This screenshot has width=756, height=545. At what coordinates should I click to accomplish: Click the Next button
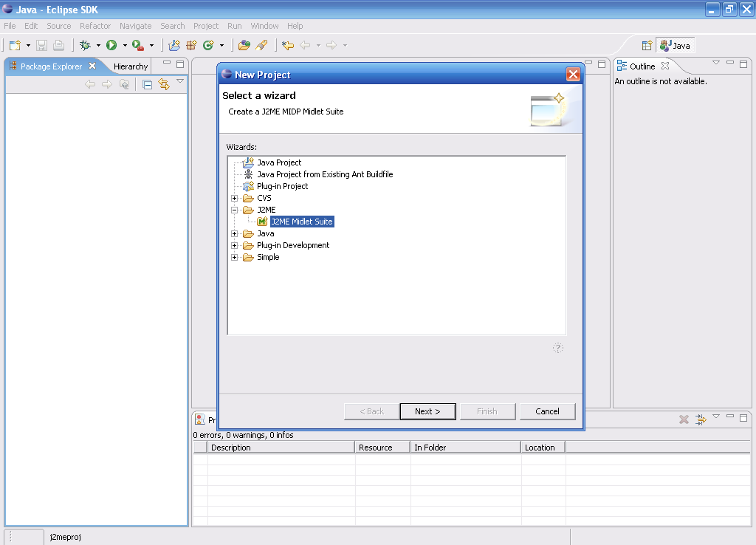click(427, 411)
